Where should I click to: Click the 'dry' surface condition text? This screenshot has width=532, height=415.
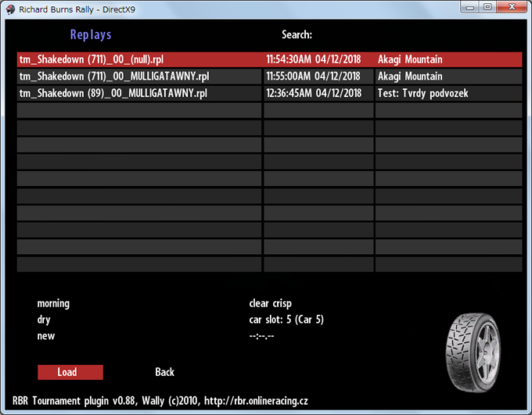pos(44,320)
